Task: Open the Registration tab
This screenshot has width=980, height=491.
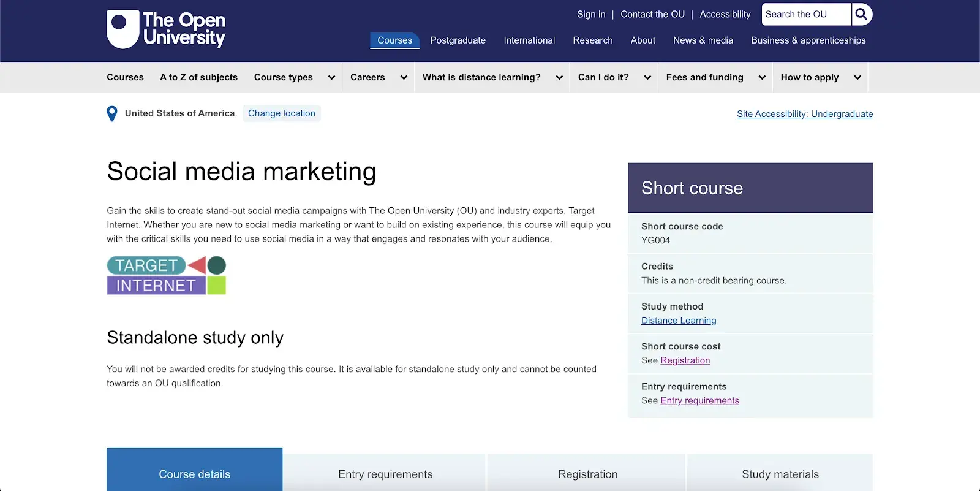Action: (587, 474)
